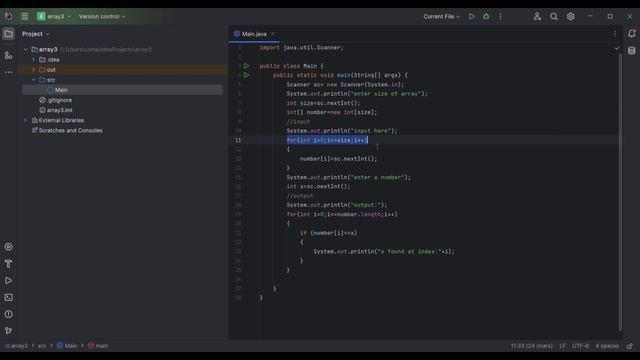Viewport: 640px width, 360px height.
Task: Click the highlighted for loop on line 11
Action: pyautogui.click(x=327, y=140)
